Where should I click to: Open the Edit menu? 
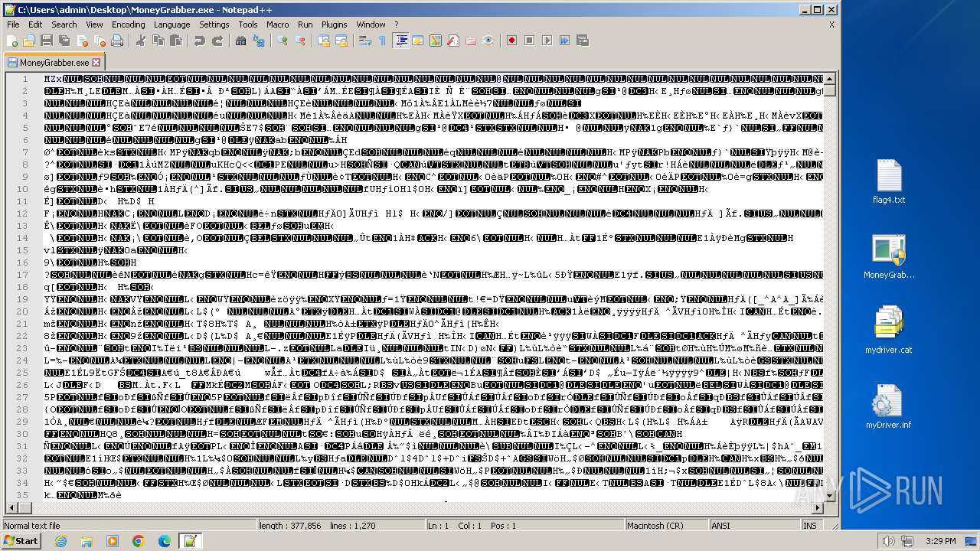(x=35, y=24)
